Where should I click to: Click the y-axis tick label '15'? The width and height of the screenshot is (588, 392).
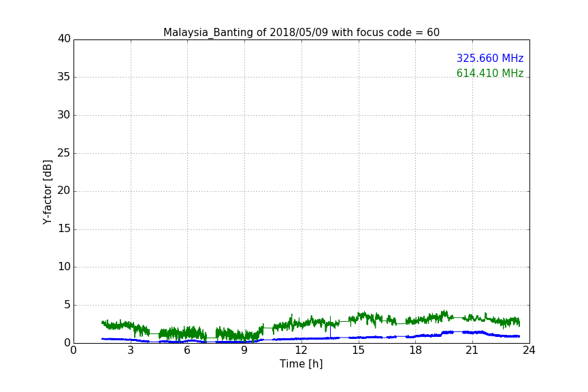[64, 229]
